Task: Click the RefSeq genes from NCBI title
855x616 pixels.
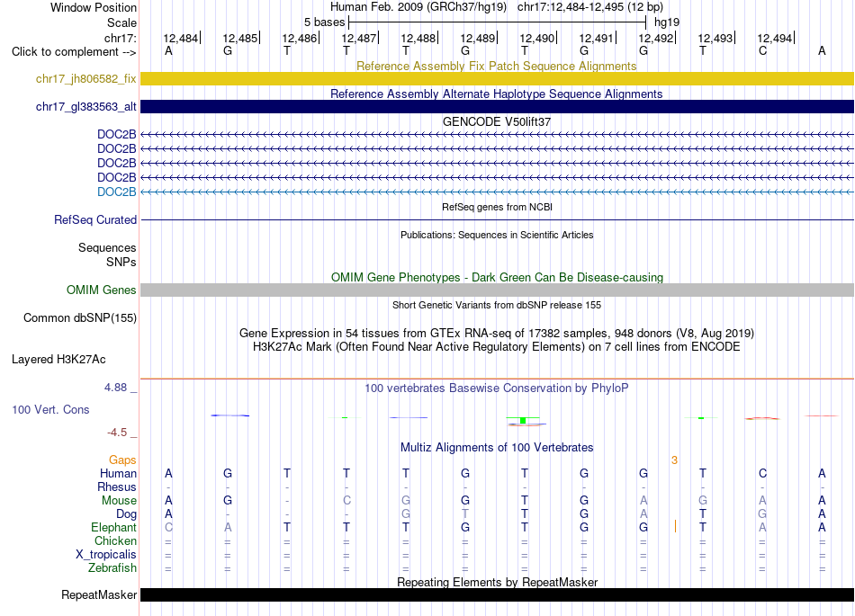Action: coord(497,207)
